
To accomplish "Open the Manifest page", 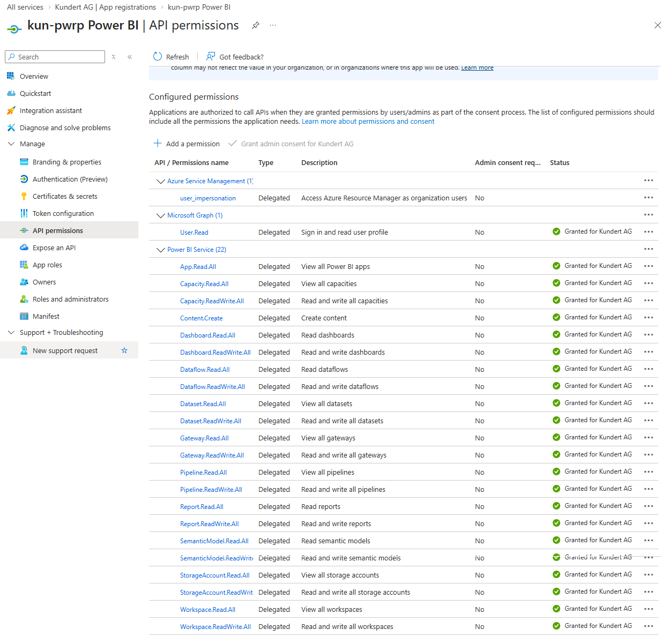I will point(46,316).
